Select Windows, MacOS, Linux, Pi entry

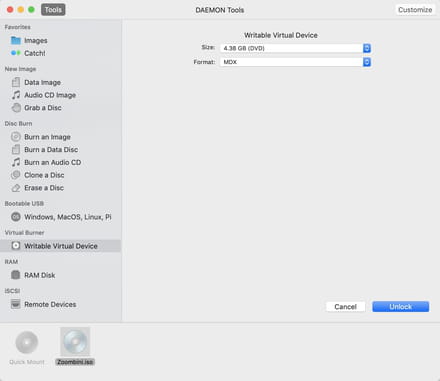[68, 217]
